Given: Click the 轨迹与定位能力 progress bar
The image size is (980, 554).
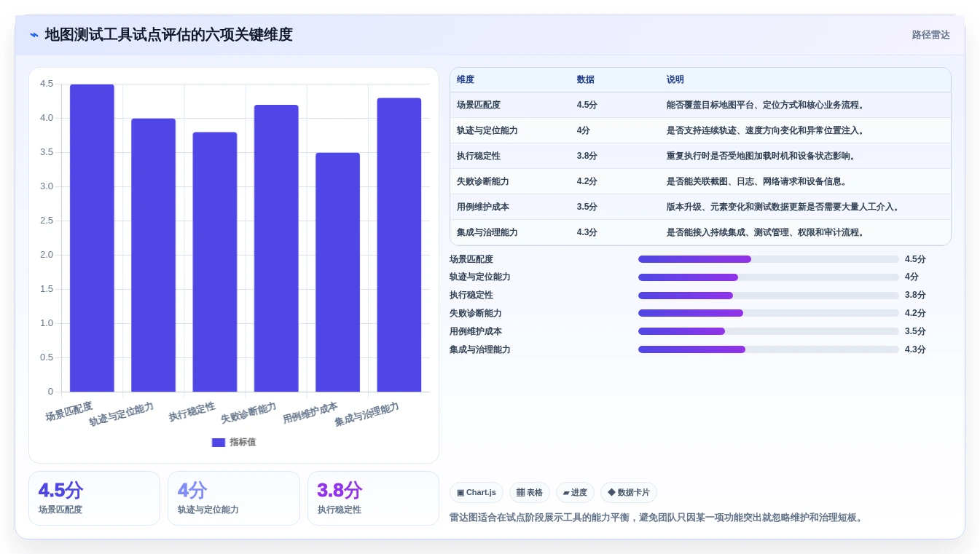Looking at the screenshot, I should pos(769,277).
